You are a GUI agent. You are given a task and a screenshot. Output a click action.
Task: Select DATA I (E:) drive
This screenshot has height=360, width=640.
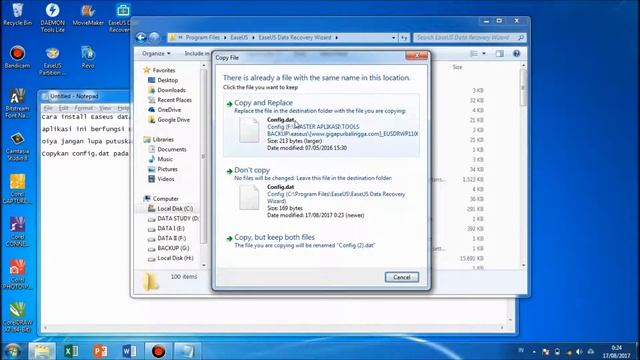coord(171,228)
